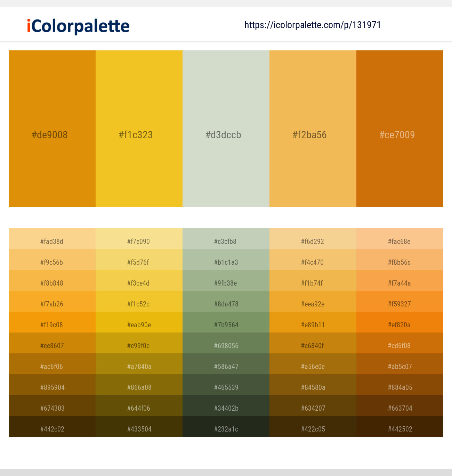
Task: Pick the large #d3dccb pale green swatch
Action: click(x=226, y=129)
